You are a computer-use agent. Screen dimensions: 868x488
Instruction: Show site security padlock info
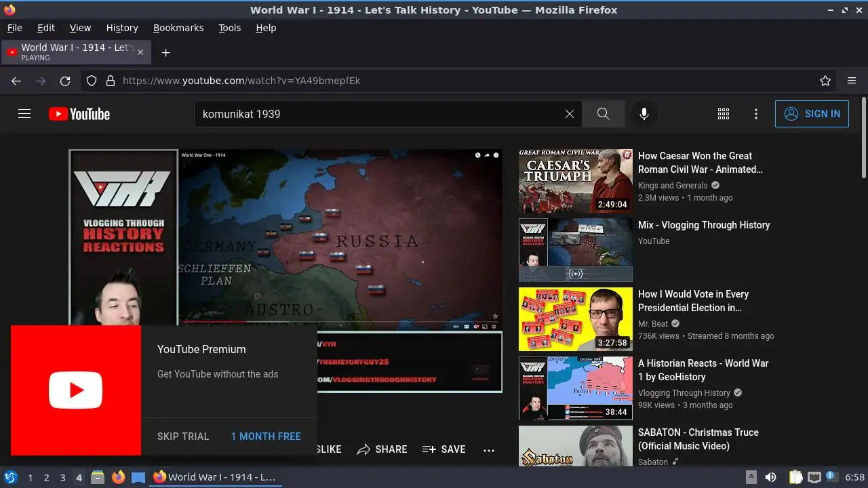pyautogui.click(x=111, y=81)
